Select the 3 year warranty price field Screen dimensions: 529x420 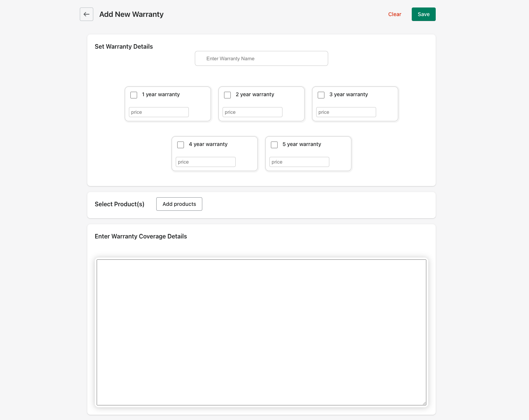(x=346, y=112)
